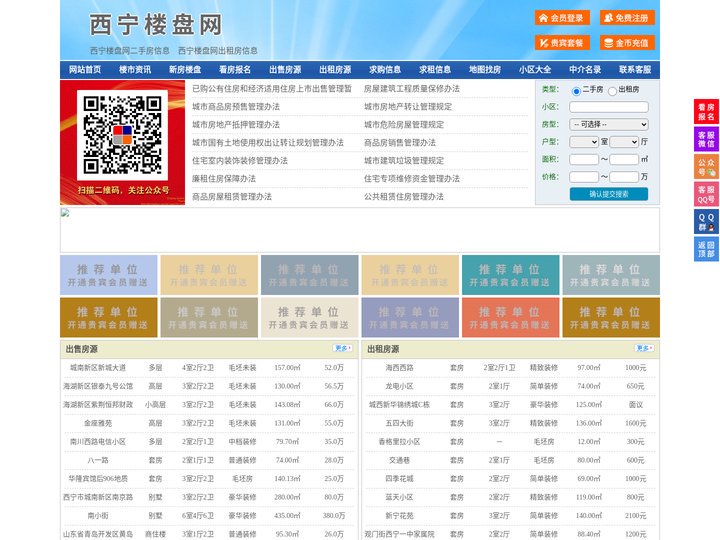Click the minimum 价格 input field
Image resolution: width=720 pixels, height=540 pixels.
pyautogui.click(x=584, y=177)
